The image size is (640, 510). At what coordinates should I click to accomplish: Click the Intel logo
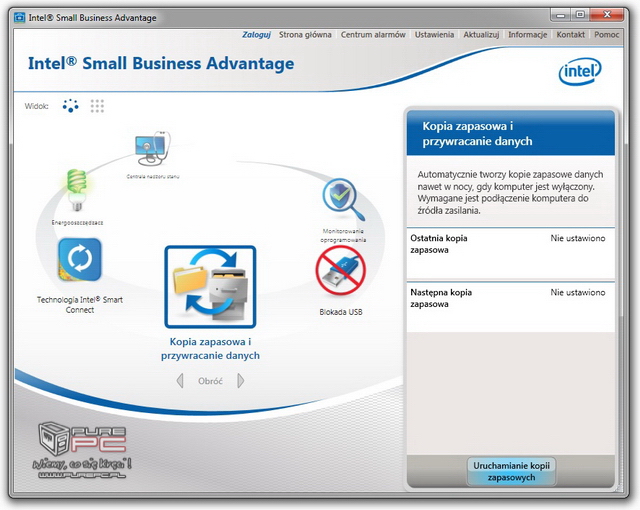point(580,71)
